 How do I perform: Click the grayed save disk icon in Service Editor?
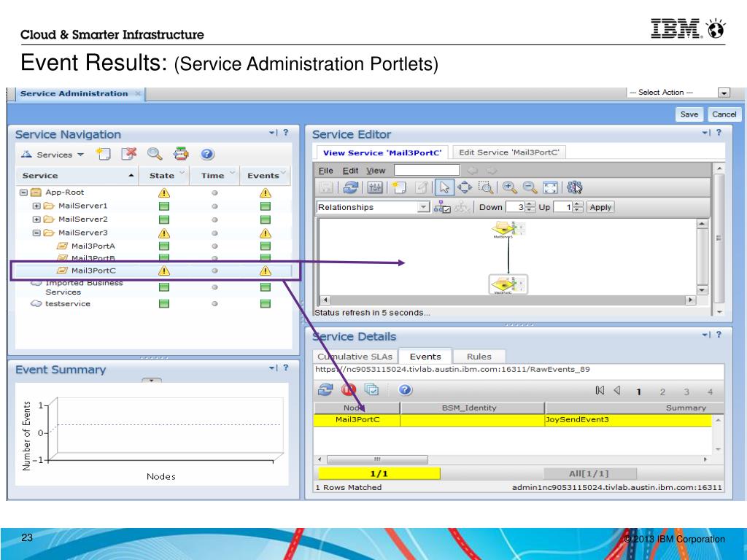[x=326, y=187]
